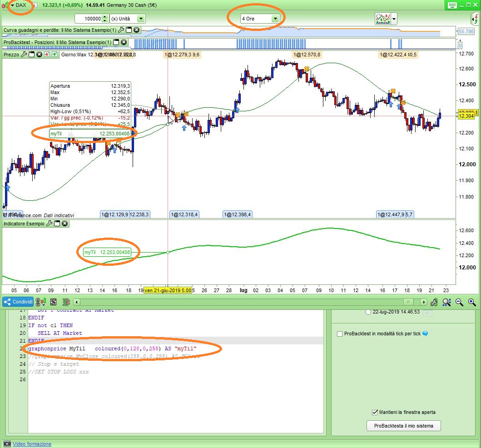
Task: Click the horizontal zoom magnifier with arrows
Action: [446, 302]
